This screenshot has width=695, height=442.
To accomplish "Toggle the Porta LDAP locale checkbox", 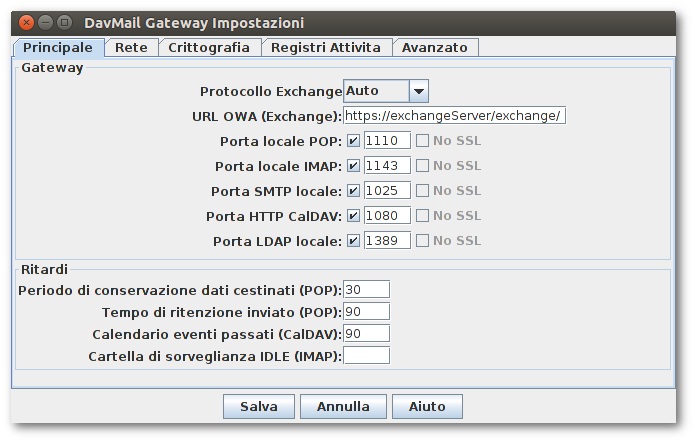I will [x=354, y=241].
